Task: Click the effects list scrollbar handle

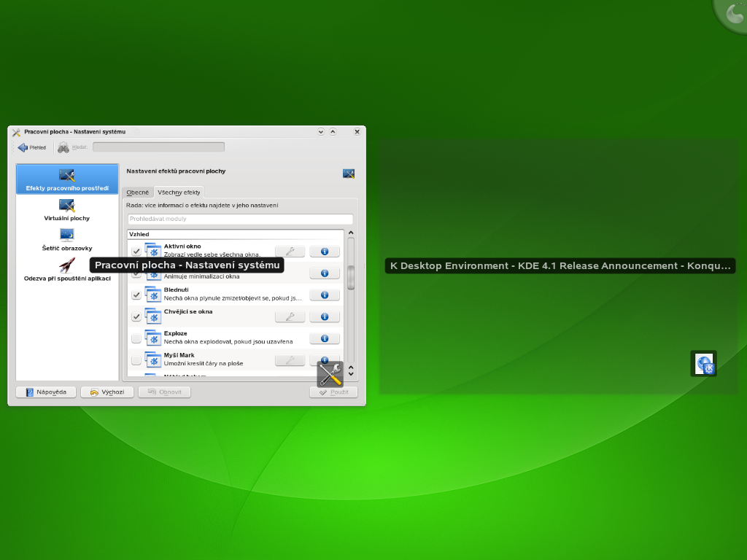Action: tap(351, 277)
